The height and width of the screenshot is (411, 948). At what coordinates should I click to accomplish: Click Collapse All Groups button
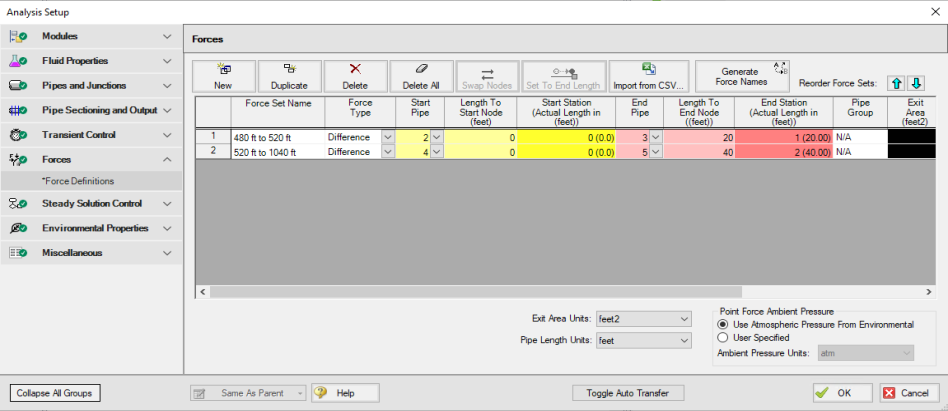55,393
